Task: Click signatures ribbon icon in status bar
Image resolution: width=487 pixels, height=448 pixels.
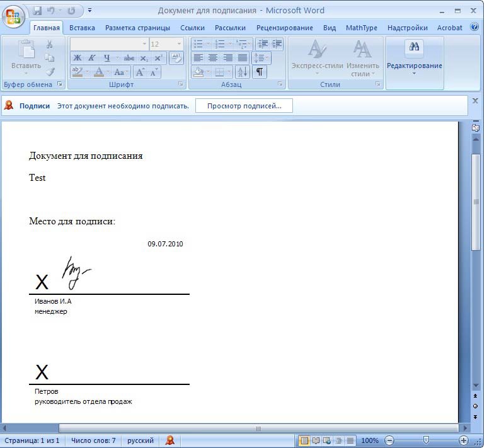Action: click(170, 440)
